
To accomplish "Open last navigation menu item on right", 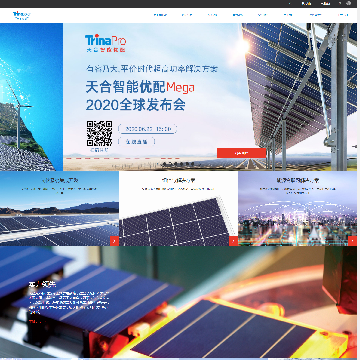I will [343, 15].
